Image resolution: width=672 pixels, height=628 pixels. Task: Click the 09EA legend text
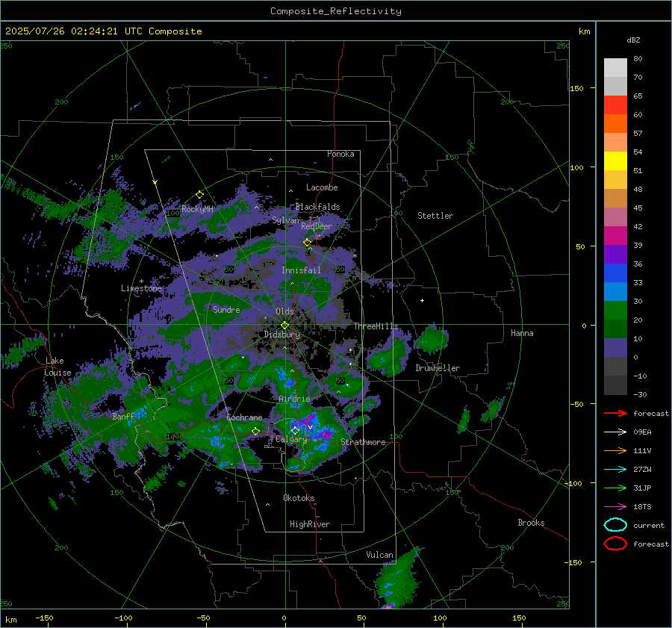coord(642,432)
